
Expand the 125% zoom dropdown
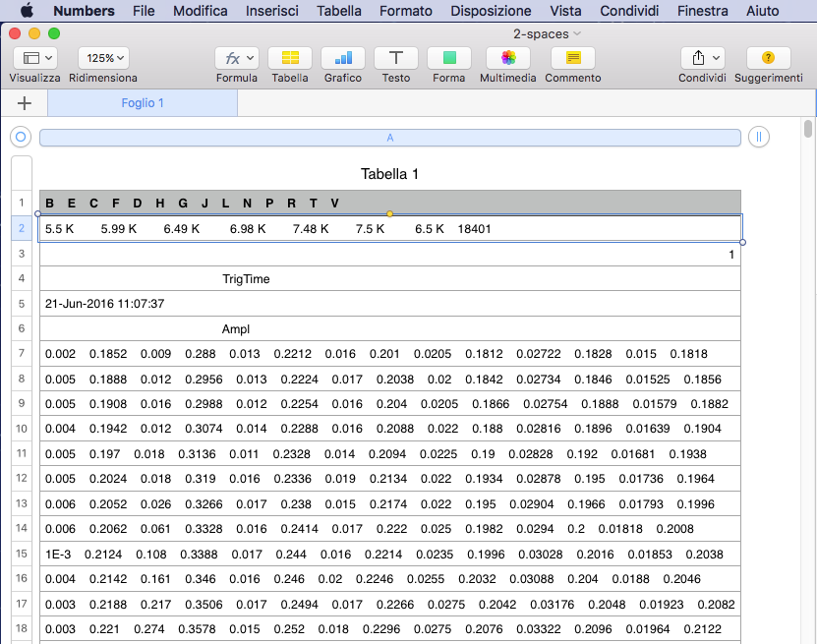point(103,58)
